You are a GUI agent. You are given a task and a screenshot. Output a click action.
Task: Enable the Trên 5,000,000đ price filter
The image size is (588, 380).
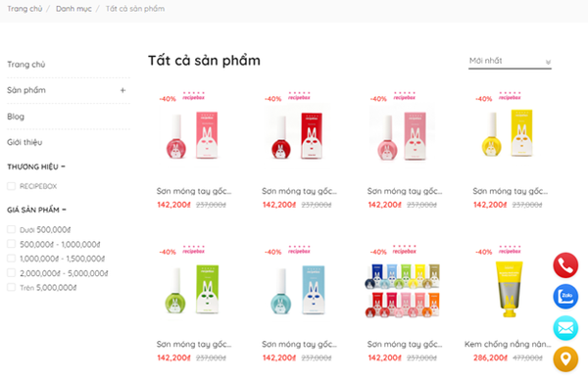click(11, 287)
